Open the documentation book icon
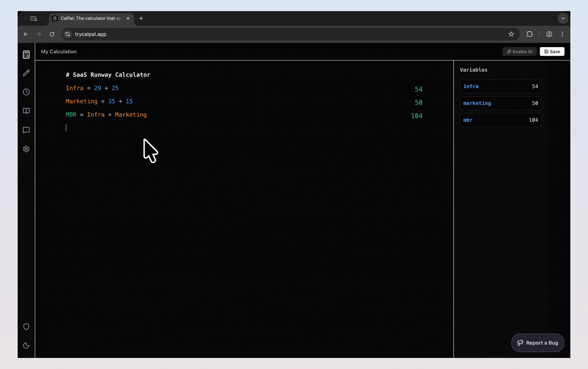588x369 pixels. [26, 111]
